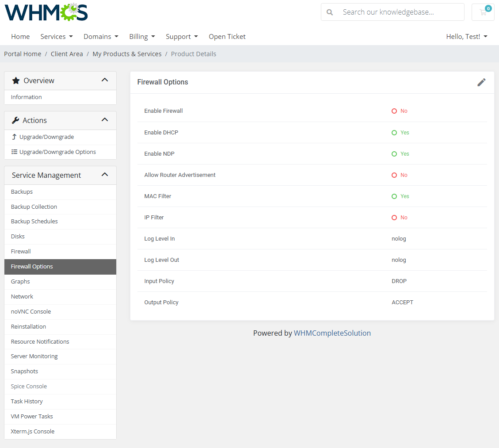Image resolution: width=499 pixels, height=448 pixels.
Task: Collapse the Actions panel chevron
Action: point(105,120)
